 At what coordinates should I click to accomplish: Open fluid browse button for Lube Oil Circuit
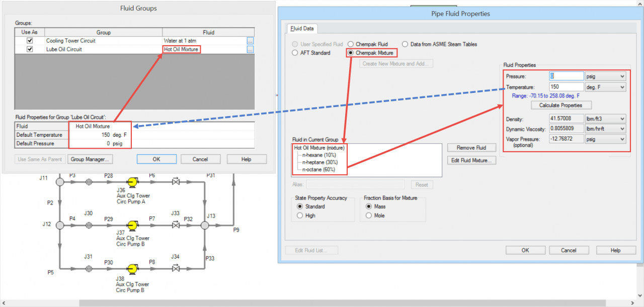click(x=250, y=49)
